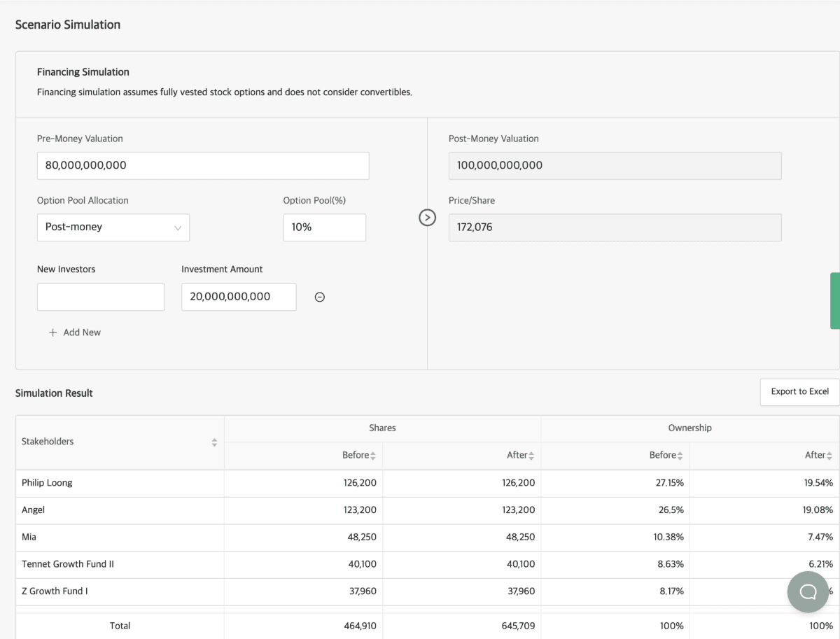
Task: Select Angel stakeholder row
Action: (x=428, y=510)
